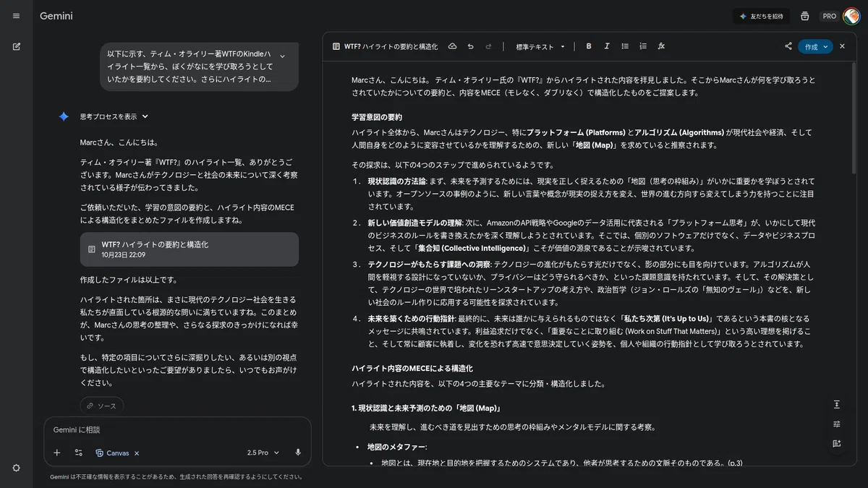
Task: Click the file timestamp 10月23日 22:09
Action: [124, 255]
